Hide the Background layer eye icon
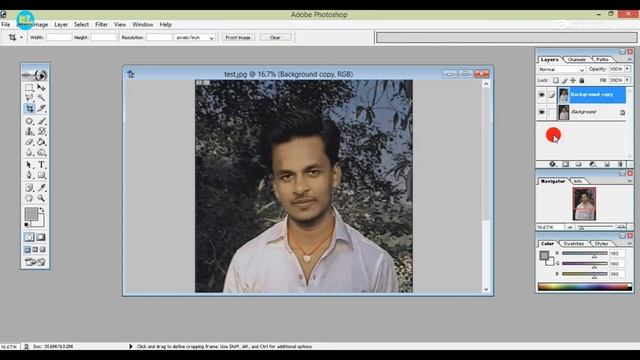The width and height of the screenshot is (640, 360). point(542,112)
